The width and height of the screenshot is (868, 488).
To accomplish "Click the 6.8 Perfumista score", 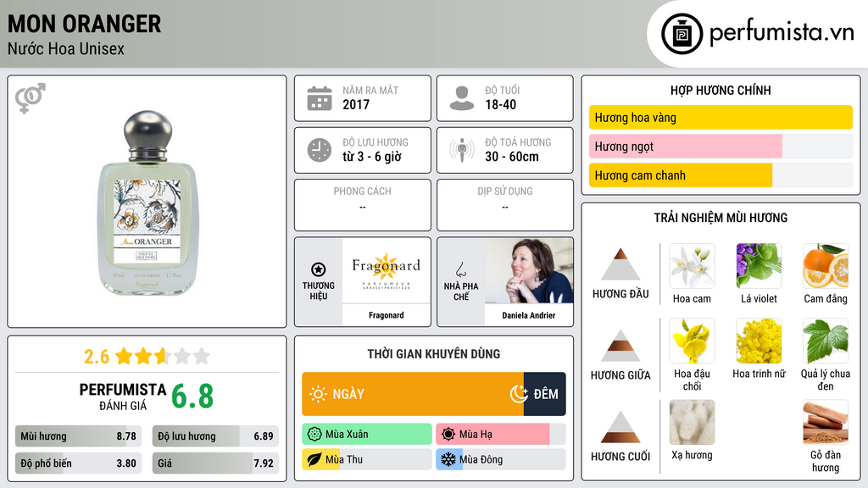I will [192, 396].
